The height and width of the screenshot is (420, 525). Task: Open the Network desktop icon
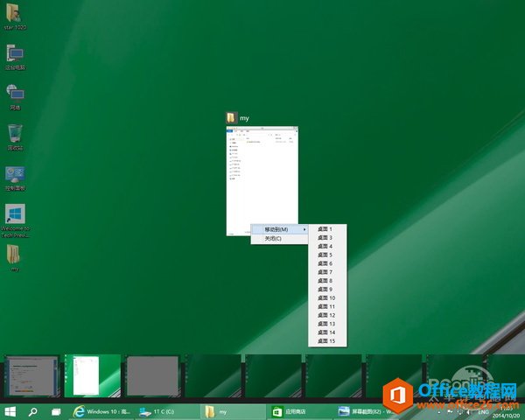15,97
